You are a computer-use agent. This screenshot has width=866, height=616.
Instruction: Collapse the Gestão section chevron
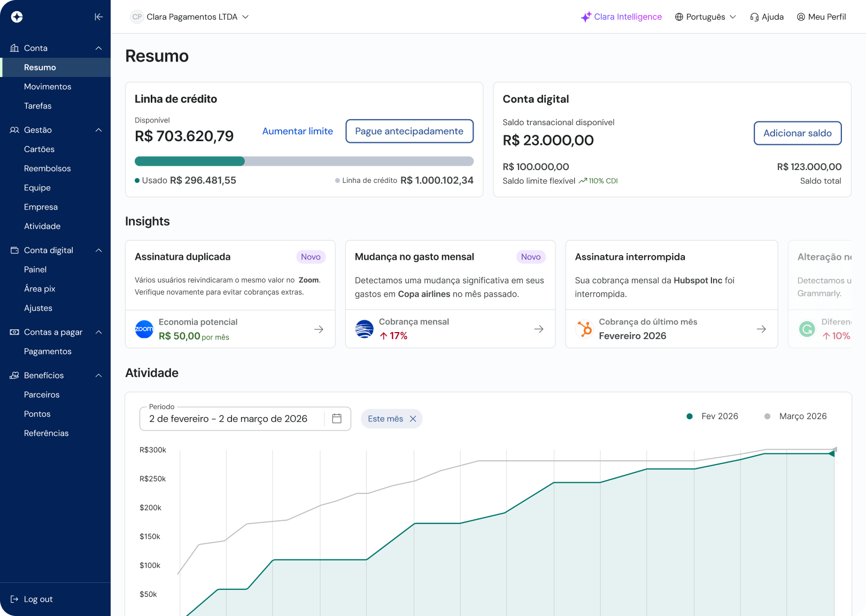(98, 130)
